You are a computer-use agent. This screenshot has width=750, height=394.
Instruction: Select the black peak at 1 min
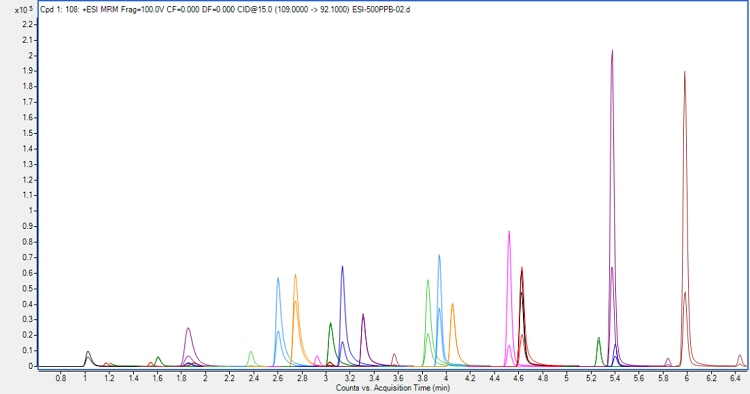88,358
